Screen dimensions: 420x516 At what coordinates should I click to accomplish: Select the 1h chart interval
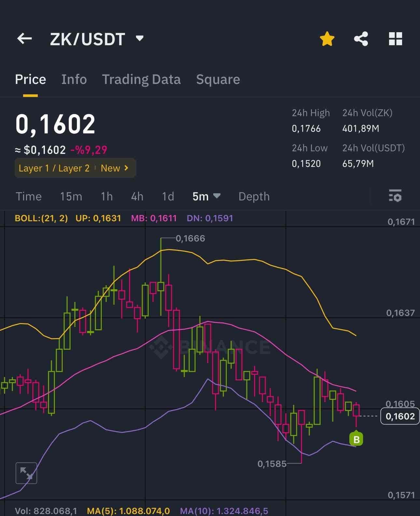[106, 197]
